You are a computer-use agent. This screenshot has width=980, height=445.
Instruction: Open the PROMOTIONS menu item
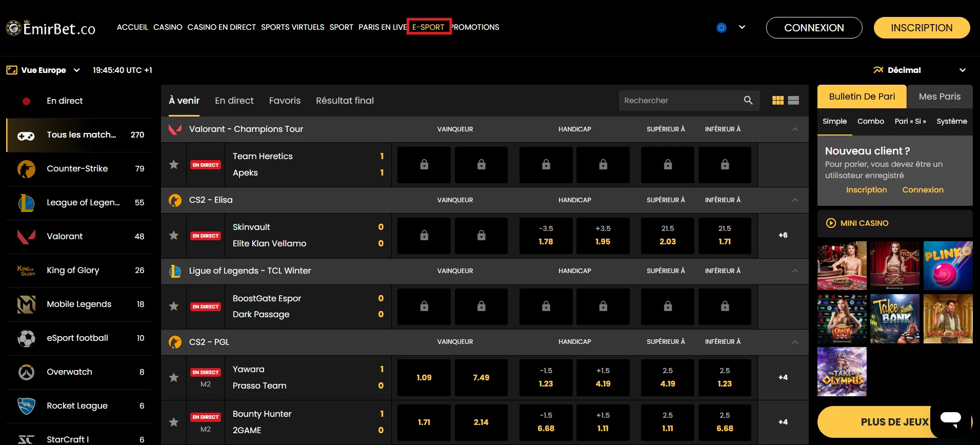click(475, 27)
